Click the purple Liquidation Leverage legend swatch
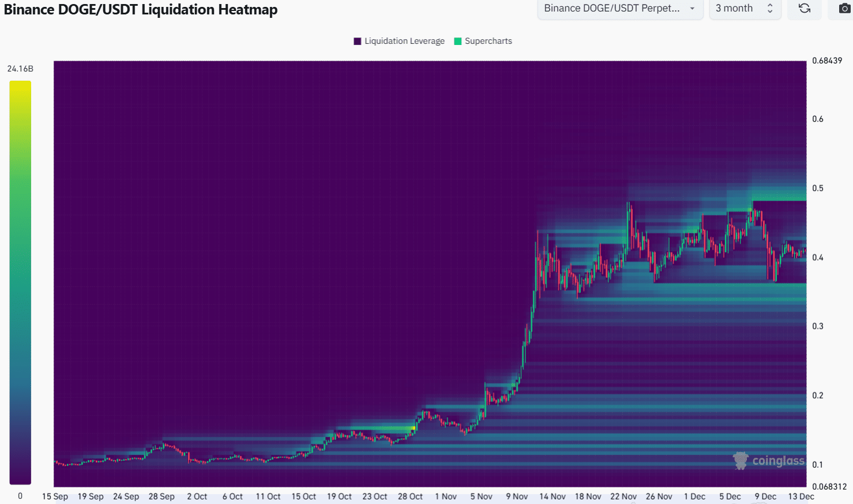The width and height of the screenshot is (853, 504). (358, 41)
